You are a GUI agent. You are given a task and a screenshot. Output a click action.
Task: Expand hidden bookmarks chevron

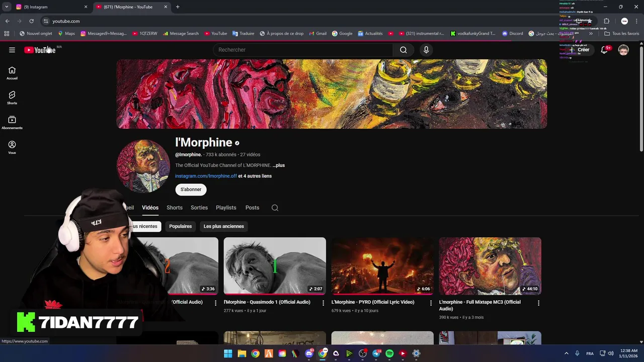[591, 34]
